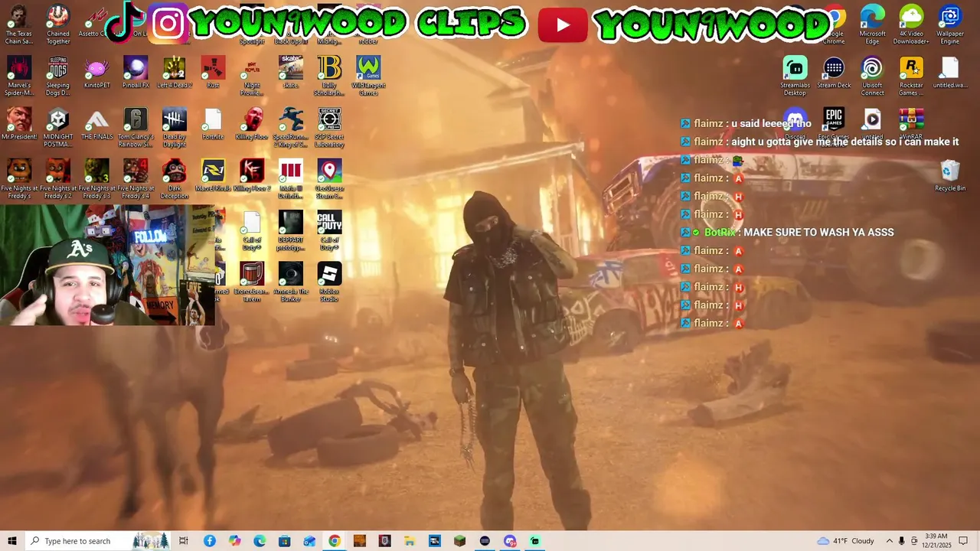Open the 41°F Cloudy weather widget
Screen dimensions: 980x551
point(845,541)
